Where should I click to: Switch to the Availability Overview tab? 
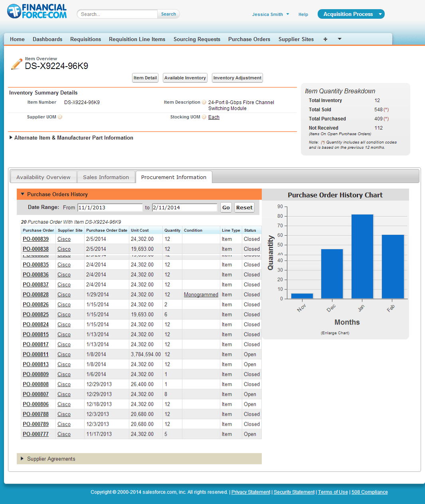[x=43, y=177]
